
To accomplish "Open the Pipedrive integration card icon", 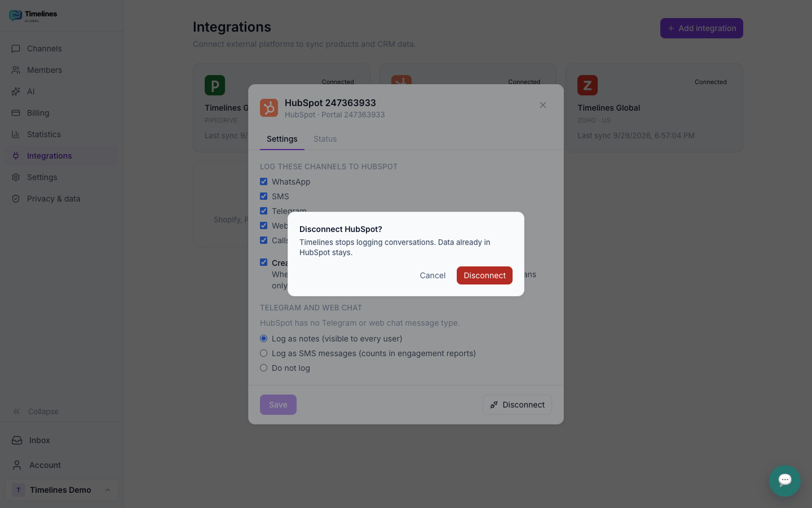I will pos(215,85).
